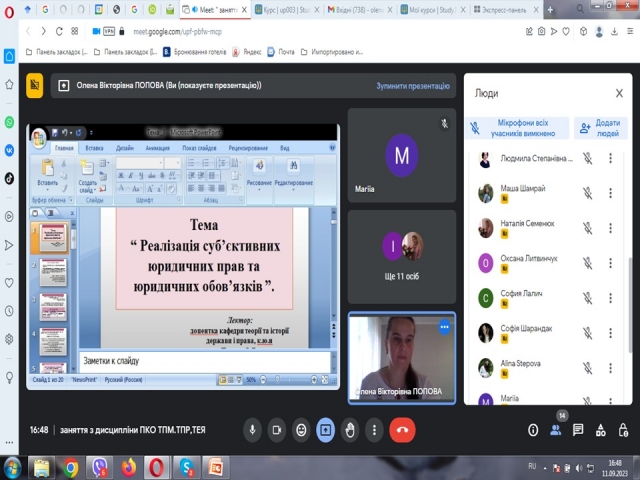Screen dimensions: 640x480
Task: Click the red leave call button
Action: point(402,429)
